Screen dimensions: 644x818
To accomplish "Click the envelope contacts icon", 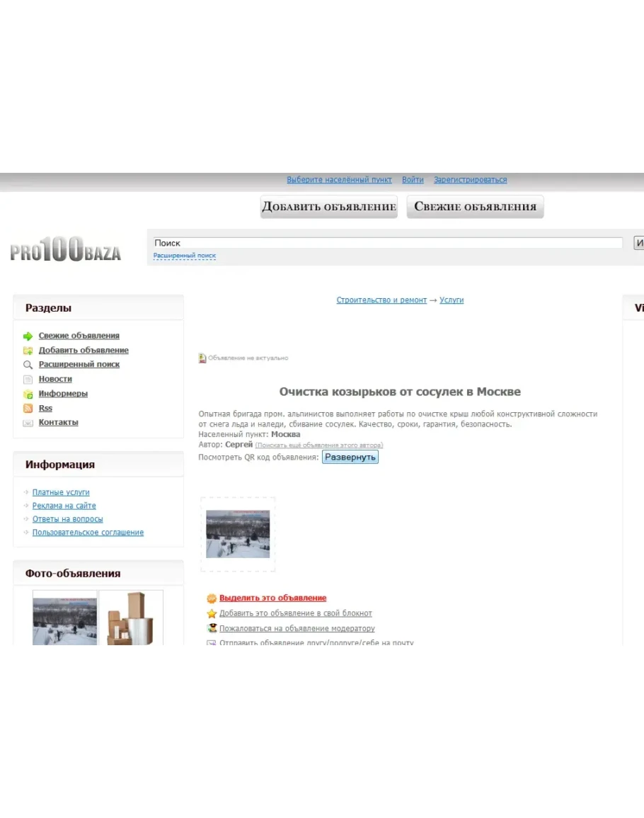I will 28,423.
